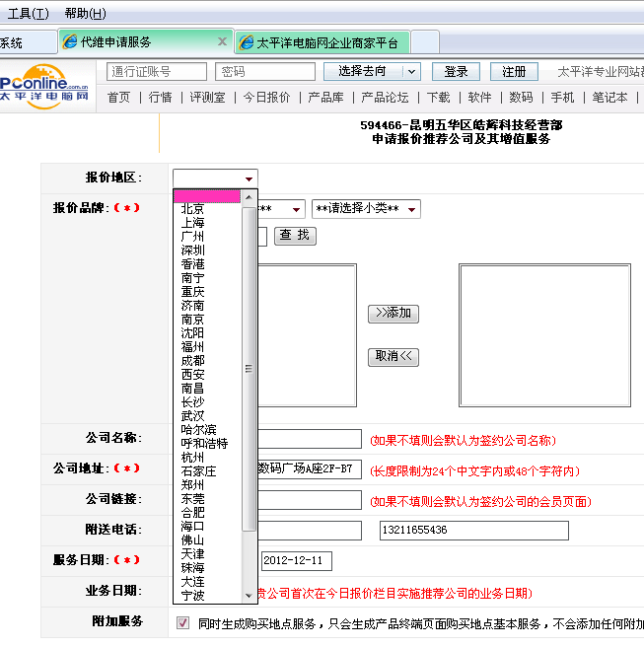Image resolution: width=644 pixels, height=647 pixels.
Task: Toggle the 附加服务 checkbox
Action: 182,622
